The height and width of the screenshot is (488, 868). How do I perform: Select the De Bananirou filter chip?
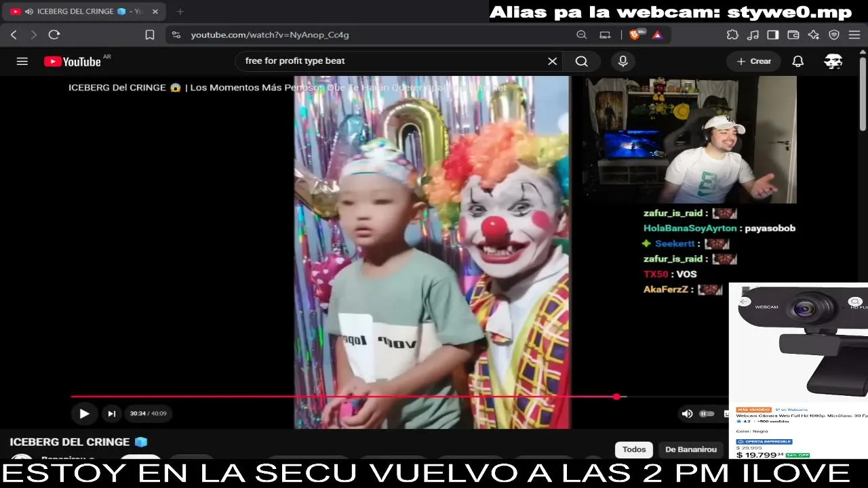(x=691, y=449)
